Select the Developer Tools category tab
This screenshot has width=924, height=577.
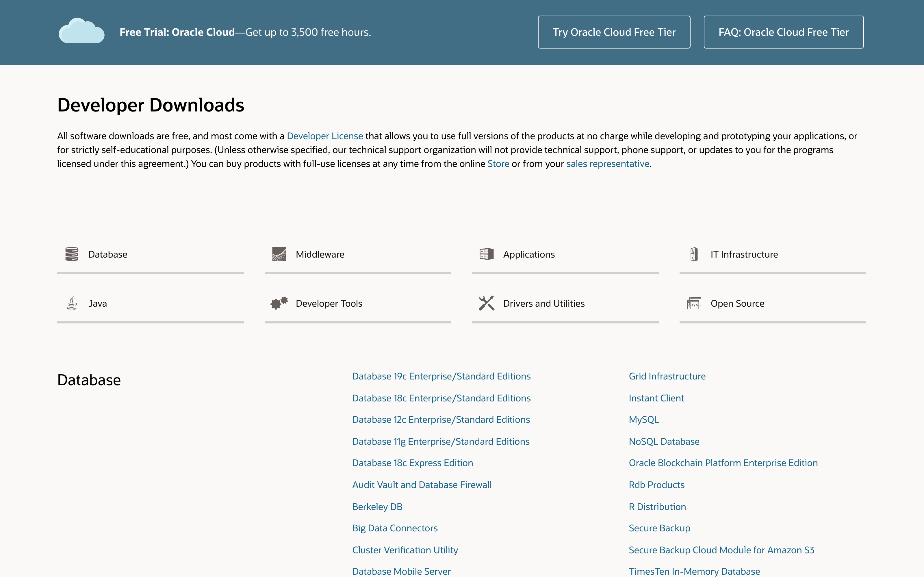click(x=358, y=304)
